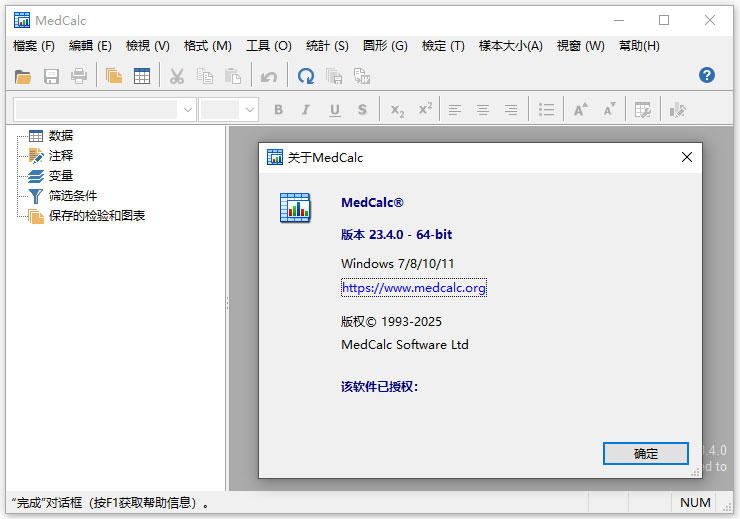740x519 pixels.
Task: Decrease font size with the A-down icon
Action: [609, 110]
